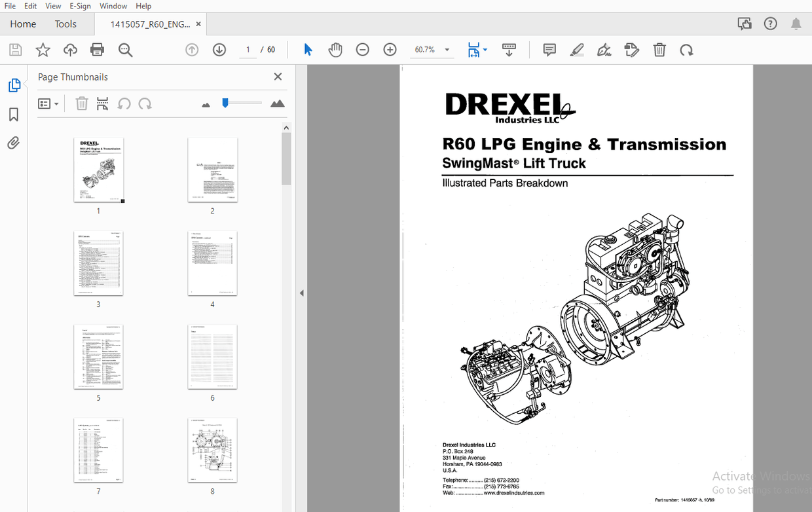Image resolution: width=812 pixels, height=512 pixels.
Task: Select the Hand tool for panning
Action: click(335, 50)
